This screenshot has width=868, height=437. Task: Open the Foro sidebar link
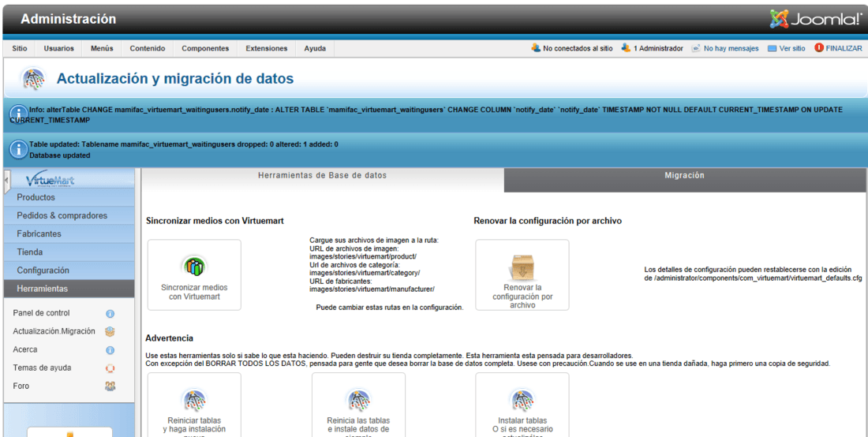pos(21,386)
